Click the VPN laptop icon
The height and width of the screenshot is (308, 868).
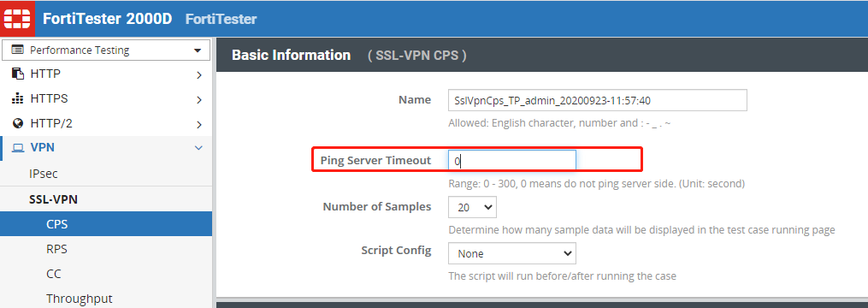[x=18, y=148]
